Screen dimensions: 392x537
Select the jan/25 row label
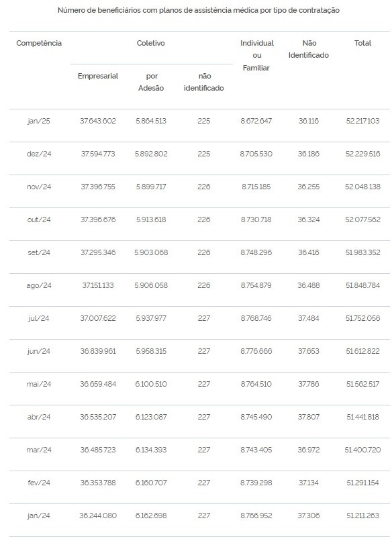tap(39, 121)
